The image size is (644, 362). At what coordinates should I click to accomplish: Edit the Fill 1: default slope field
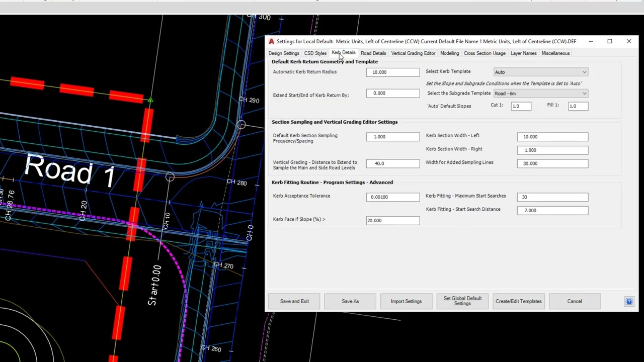tap(578, 106)
